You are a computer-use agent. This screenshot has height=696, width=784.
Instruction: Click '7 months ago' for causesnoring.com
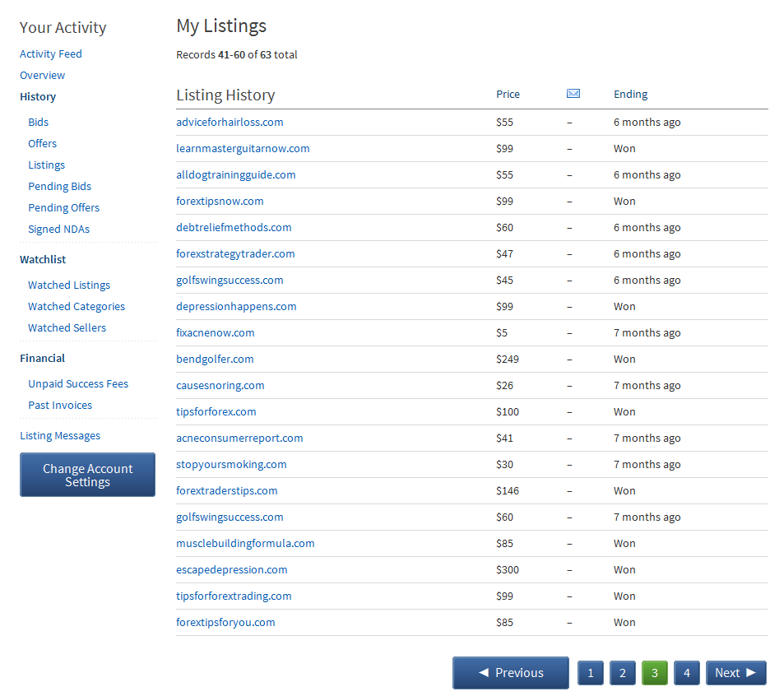pyautogui.click(x=647, y=386)
